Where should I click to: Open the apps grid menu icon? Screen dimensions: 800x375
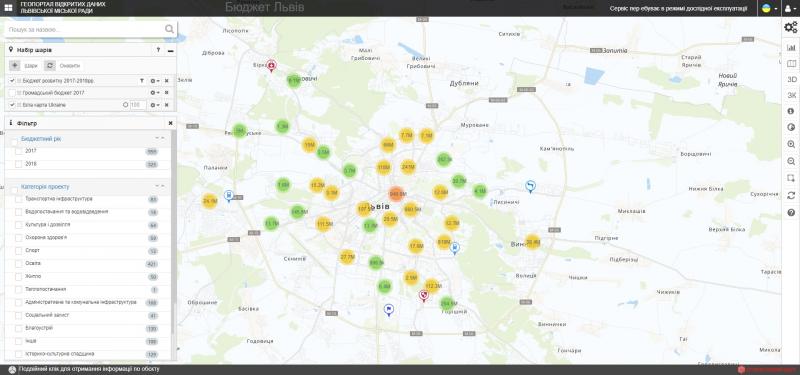pyautogui.click(x=8, y=8)
